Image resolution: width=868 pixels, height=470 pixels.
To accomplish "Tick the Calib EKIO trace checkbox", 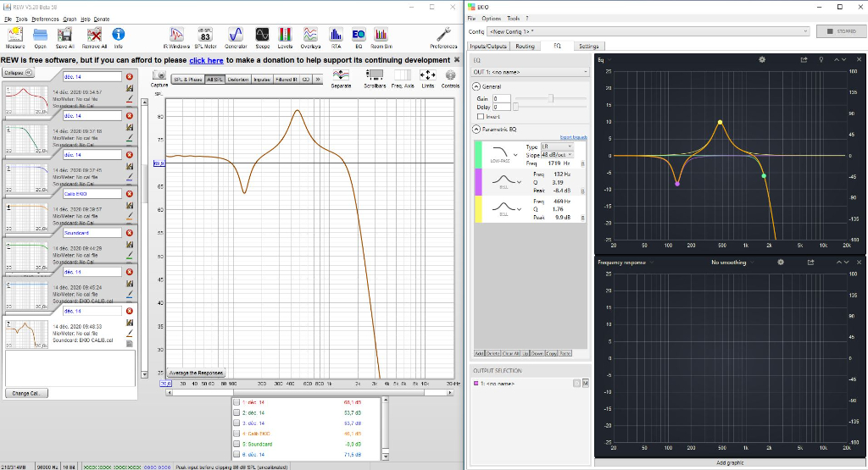I will coord(236,434).
